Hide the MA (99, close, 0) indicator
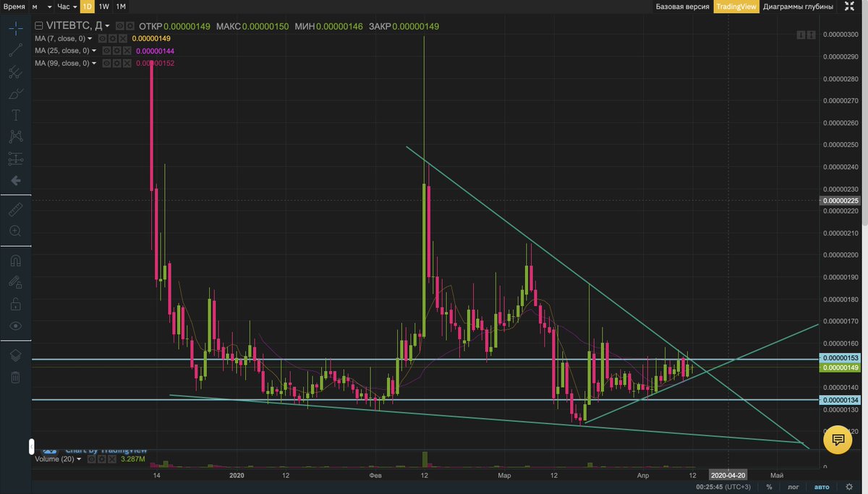Screen dimensions: 868x494 coord(106,63)
